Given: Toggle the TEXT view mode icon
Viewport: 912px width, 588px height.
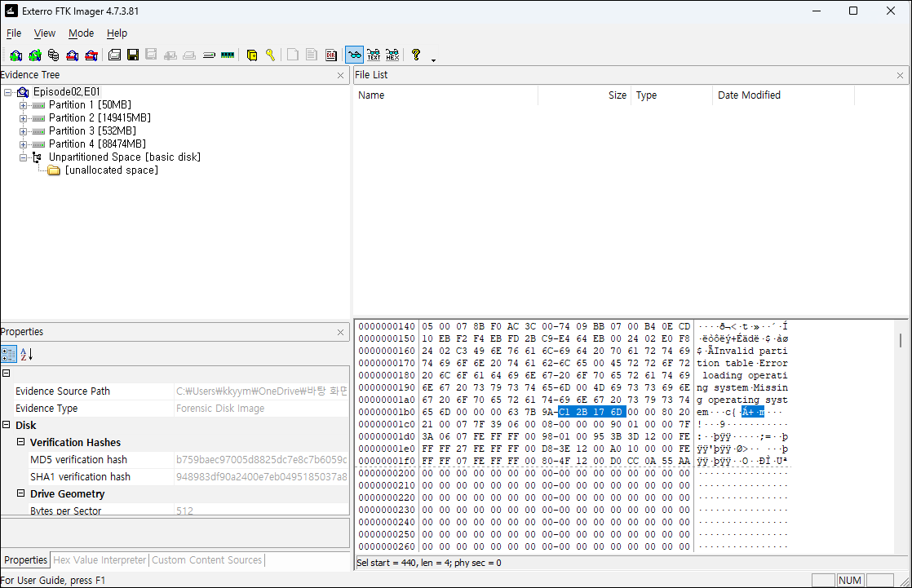Looking at the screenshot, I should (374, 55).
